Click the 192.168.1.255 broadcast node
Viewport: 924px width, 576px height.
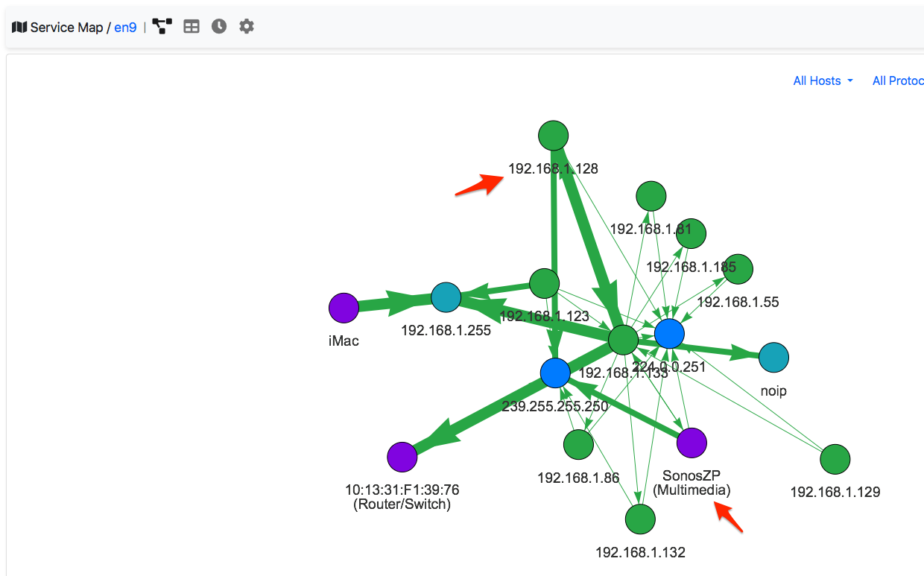click(x=446, y=297)
